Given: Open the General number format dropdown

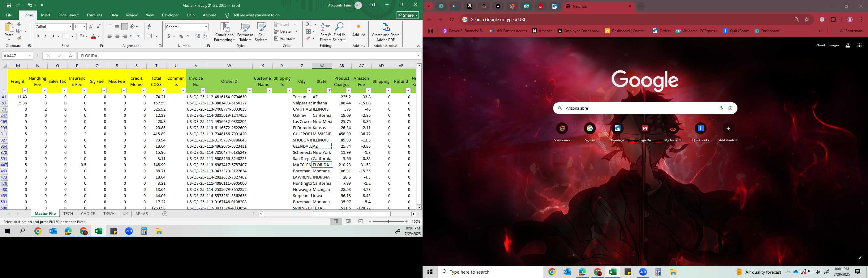Looking at the screenshot, I should pos(206,27).
